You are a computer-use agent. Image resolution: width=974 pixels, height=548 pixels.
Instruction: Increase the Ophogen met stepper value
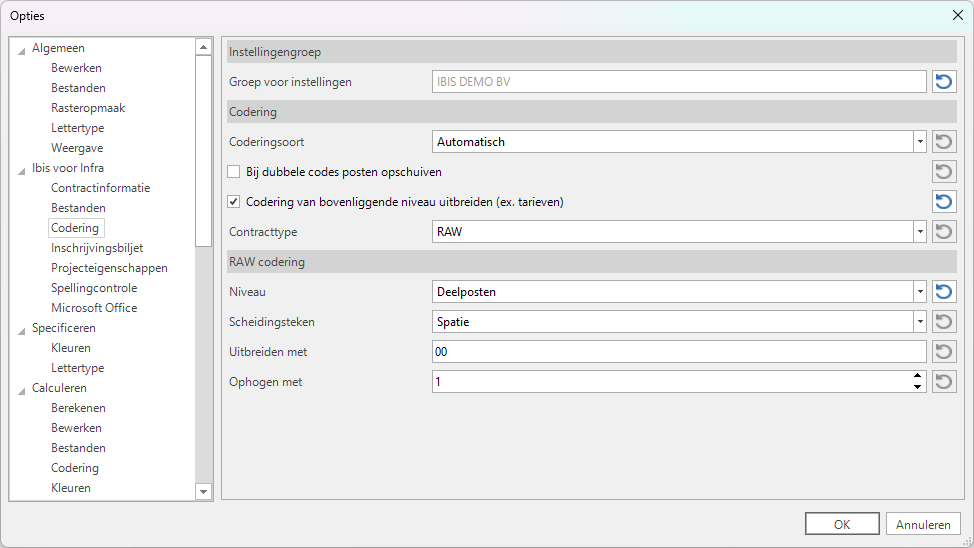point(918,377)
